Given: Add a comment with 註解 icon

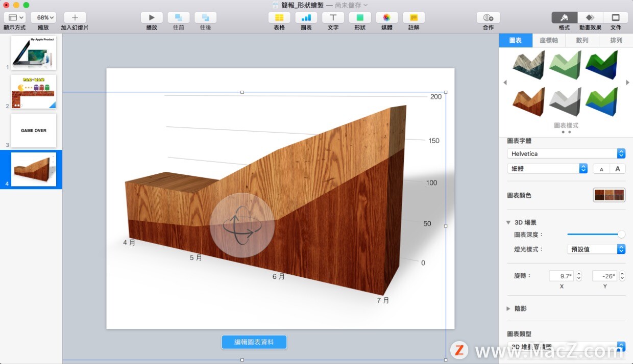Looking at the screenshot, I should (x=413, y=17).
